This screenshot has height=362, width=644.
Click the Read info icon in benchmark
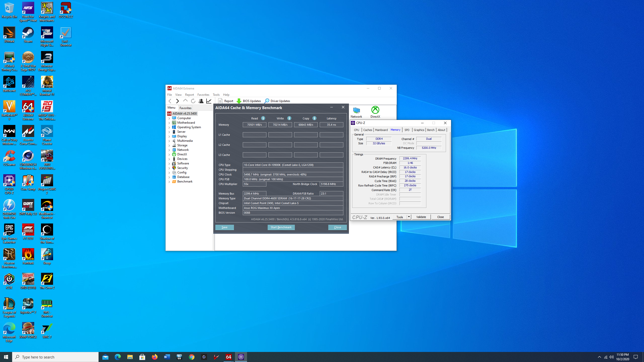click(x=263, y=118)
